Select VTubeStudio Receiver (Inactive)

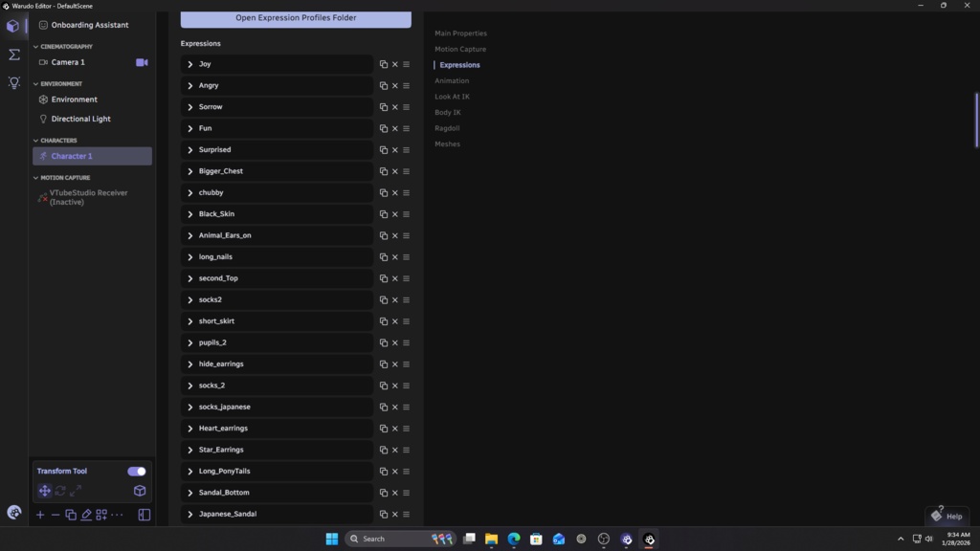pos(92,197)
